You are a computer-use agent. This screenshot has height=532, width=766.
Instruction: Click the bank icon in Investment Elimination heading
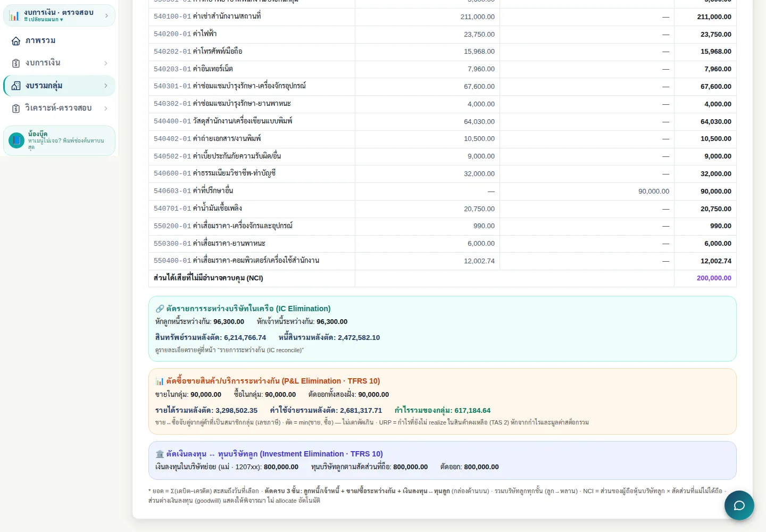click(x=160, y=454)
